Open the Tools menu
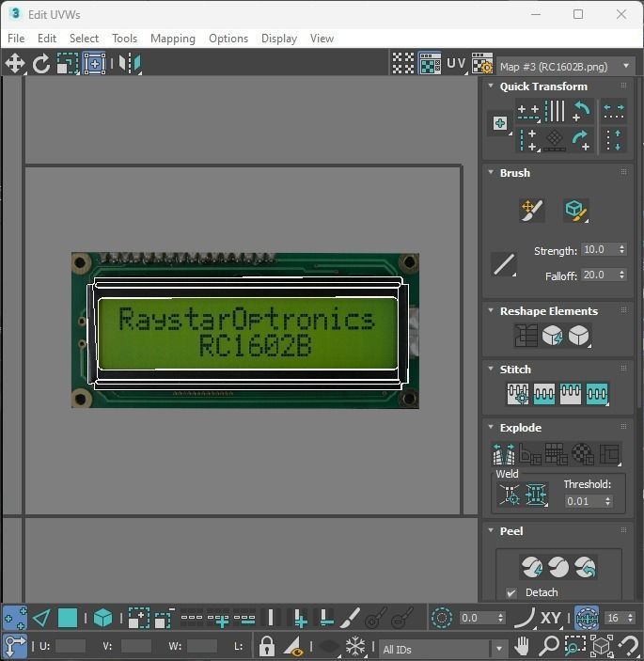This screenshot has height=661, width=644. 125,39
